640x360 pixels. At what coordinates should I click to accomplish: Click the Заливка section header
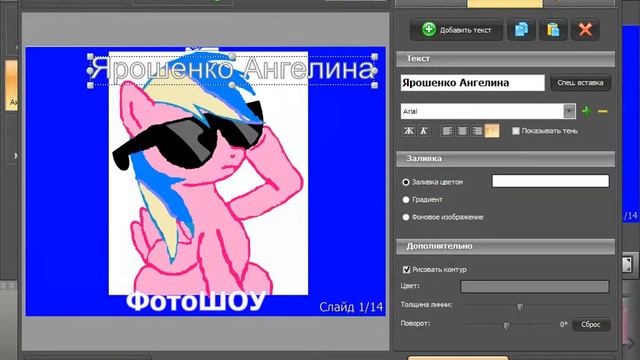point(505,158)
